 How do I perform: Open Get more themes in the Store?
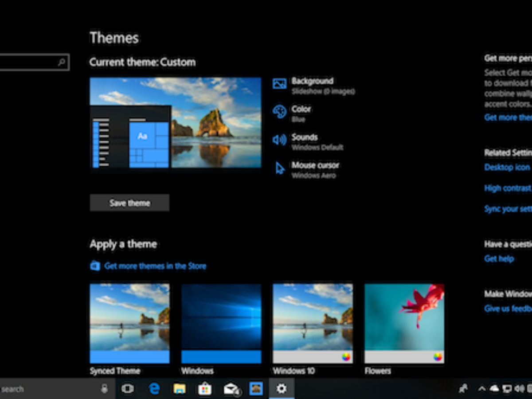pyautogui.click(x=155, y=266)
